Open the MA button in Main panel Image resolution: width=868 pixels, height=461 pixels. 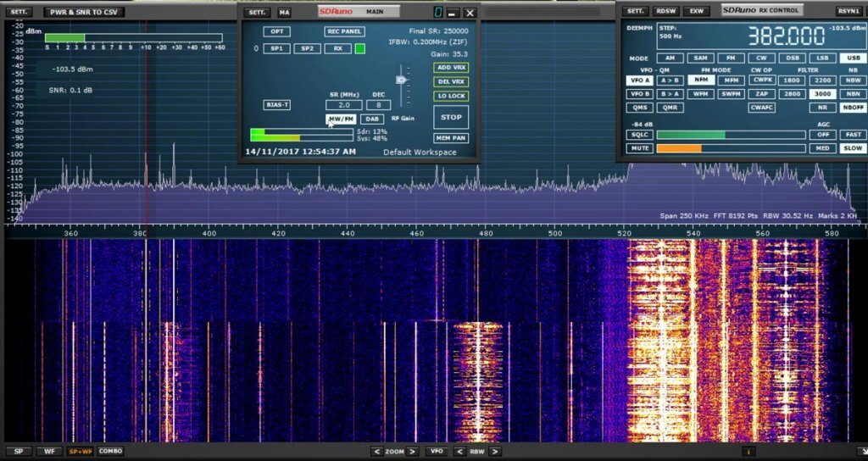click(x=284, y=13)
